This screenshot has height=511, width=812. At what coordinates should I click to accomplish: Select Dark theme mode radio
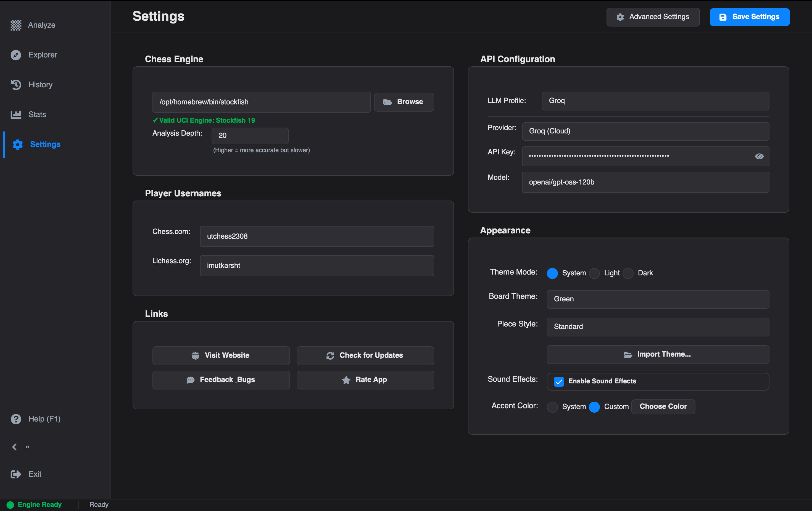[x=628, y=273]
